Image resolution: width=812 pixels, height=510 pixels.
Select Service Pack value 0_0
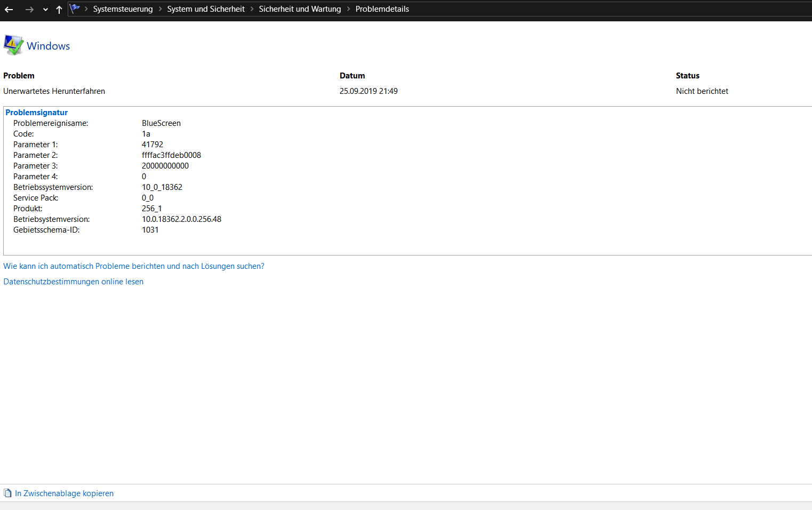coord(148,198)
